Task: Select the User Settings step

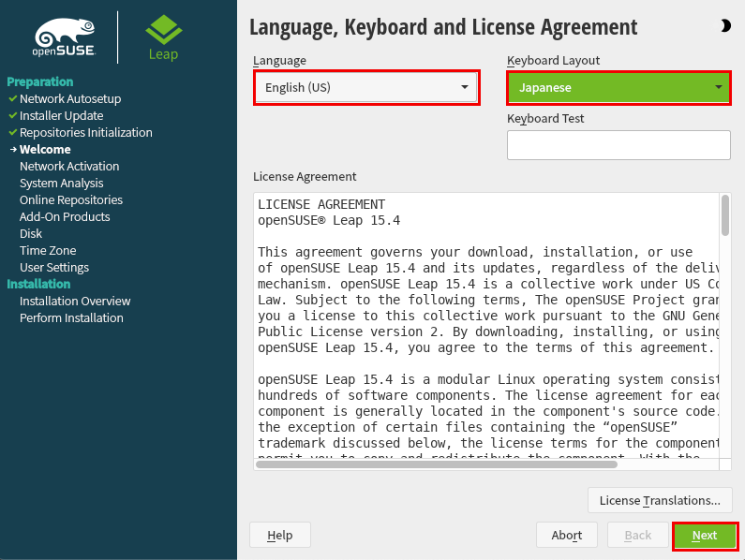Action: pyautogui.click(x=54, y=268)
